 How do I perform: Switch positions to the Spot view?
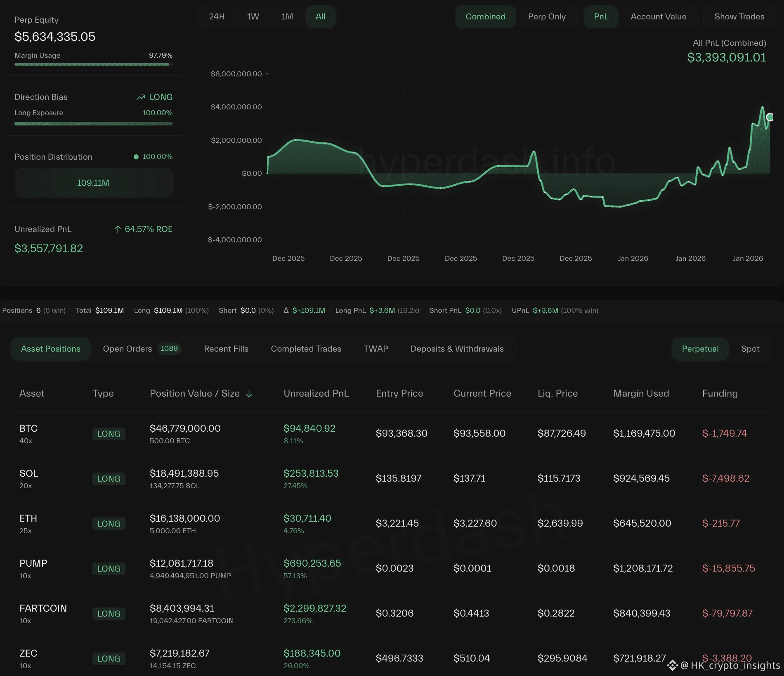[x=750, y=349]
